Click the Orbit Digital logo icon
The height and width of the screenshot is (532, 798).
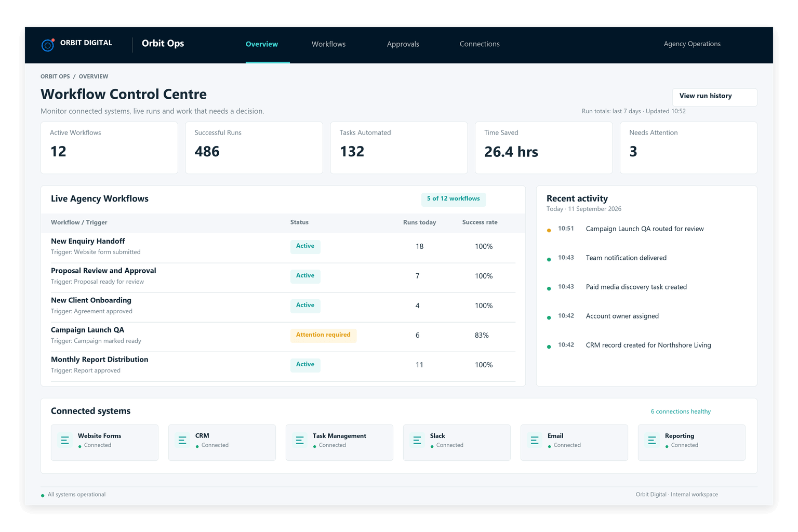click(48, 45)
